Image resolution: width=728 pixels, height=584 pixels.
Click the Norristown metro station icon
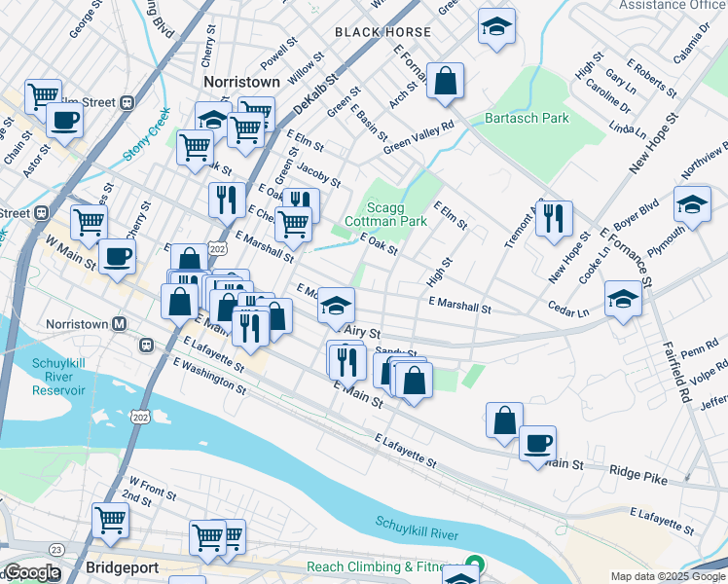pyautogui.click(x=120, y=324)
